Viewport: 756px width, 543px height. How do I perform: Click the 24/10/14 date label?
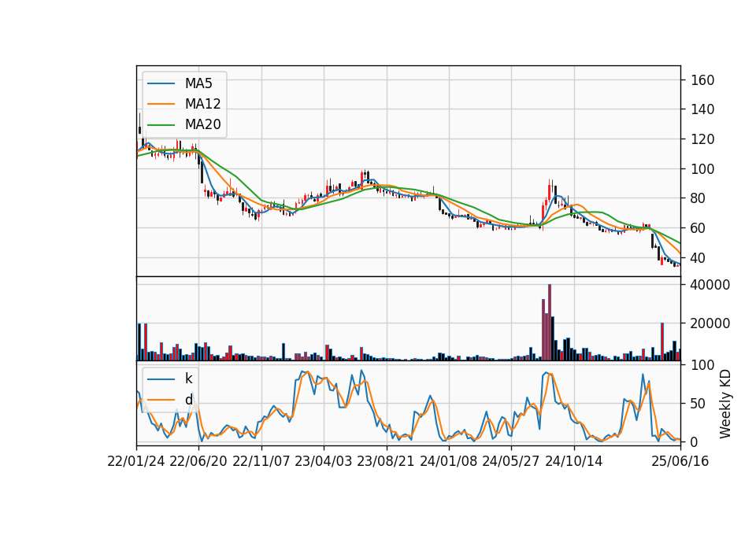(574, 461)
